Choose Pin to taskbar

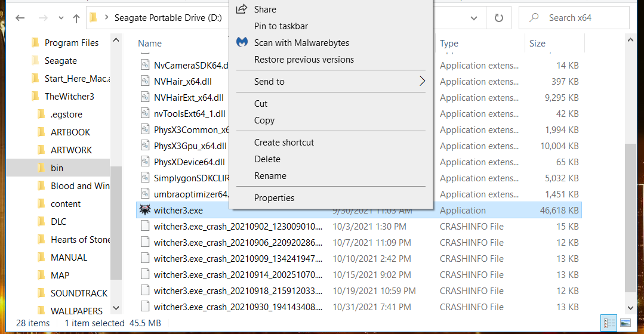[x=331, y=26]
